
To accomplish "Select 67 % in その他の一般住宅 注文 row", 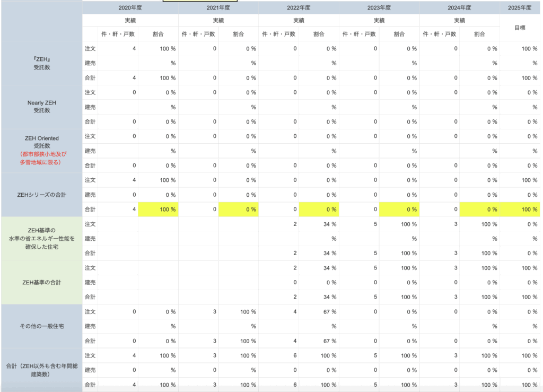I will 319,311.
